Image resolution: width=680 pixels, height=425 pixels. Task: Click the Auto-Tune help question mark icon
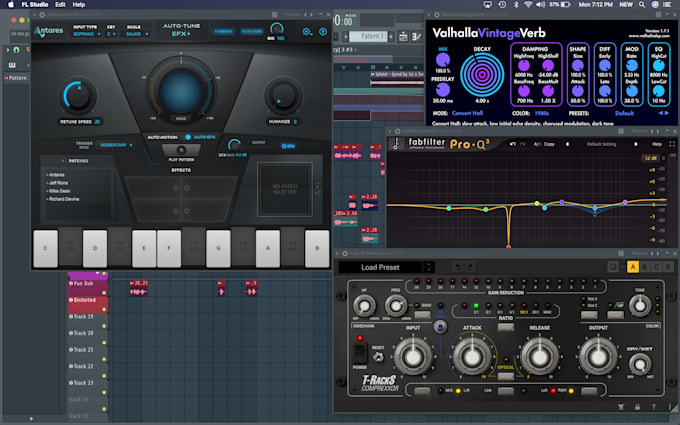point(323,32)
